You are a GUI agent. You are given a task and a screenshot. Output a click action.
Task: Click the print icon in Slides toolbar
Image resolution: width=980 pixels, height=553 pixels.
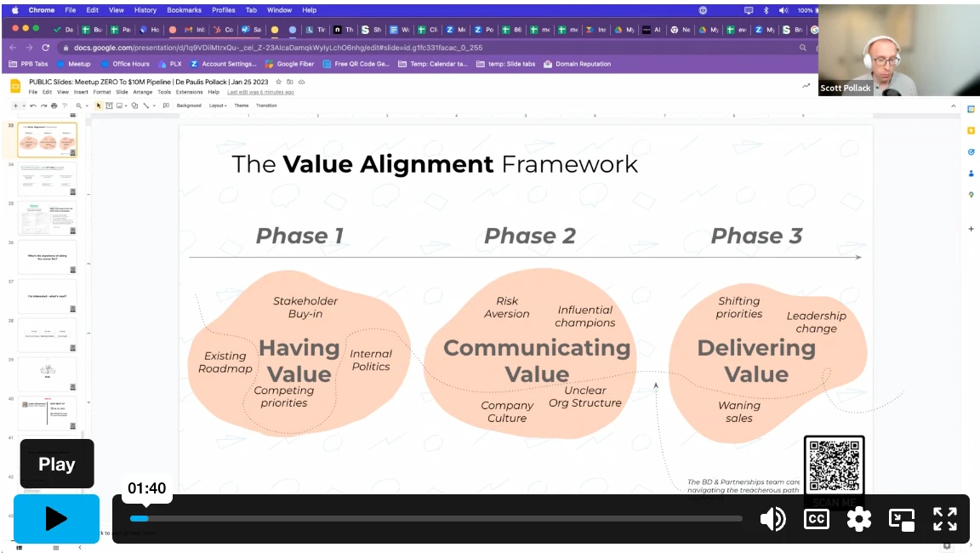click(54, 105)
